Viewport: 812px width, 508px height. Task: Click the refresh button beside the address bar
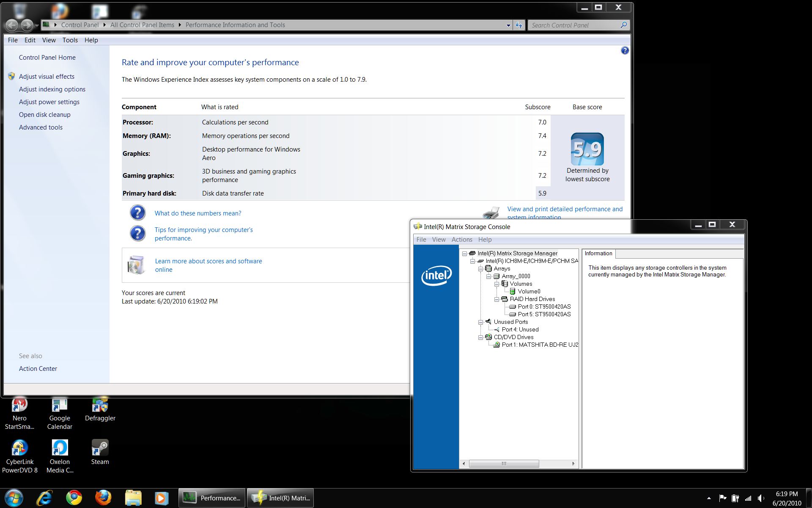pyautogui.click(x=519, y=25)
